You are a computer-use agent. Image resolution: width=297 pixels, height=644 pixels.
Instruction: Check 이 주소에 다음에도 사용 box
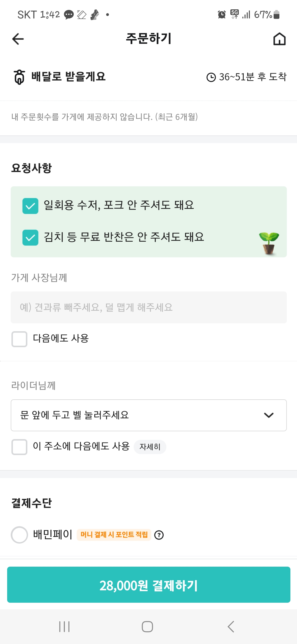tap(19, 447)
